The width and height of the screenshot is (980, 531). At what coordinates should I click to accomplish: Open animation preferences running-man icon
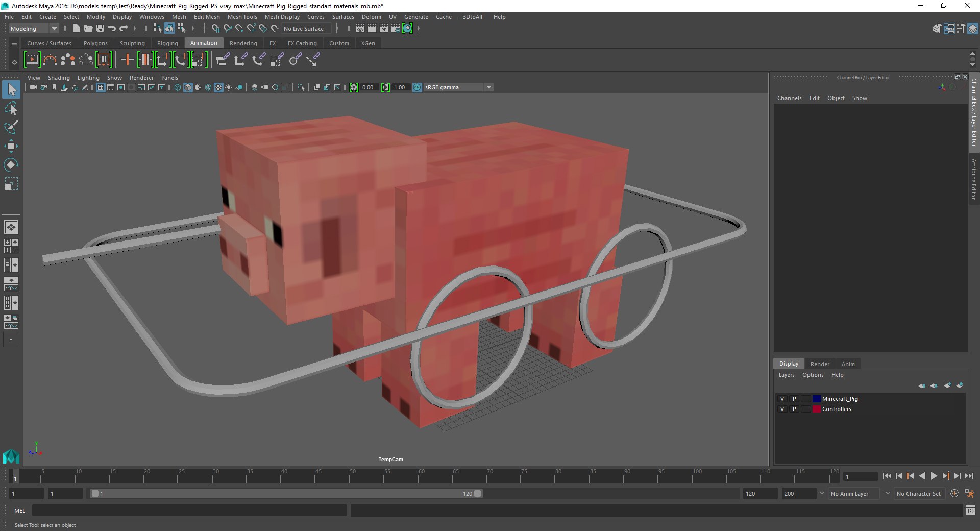(x=969, y=494)
